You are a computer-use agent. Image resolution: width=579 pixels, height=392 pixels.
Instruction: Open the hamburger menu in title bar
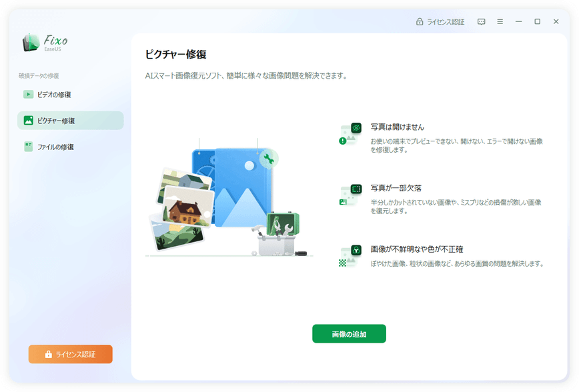point(500,21)
